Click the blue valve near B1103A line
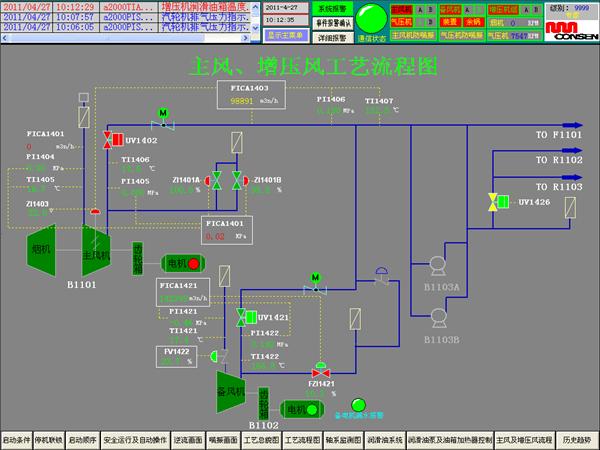The height and width of the screenshot is (450, 600). pos(381,276)
